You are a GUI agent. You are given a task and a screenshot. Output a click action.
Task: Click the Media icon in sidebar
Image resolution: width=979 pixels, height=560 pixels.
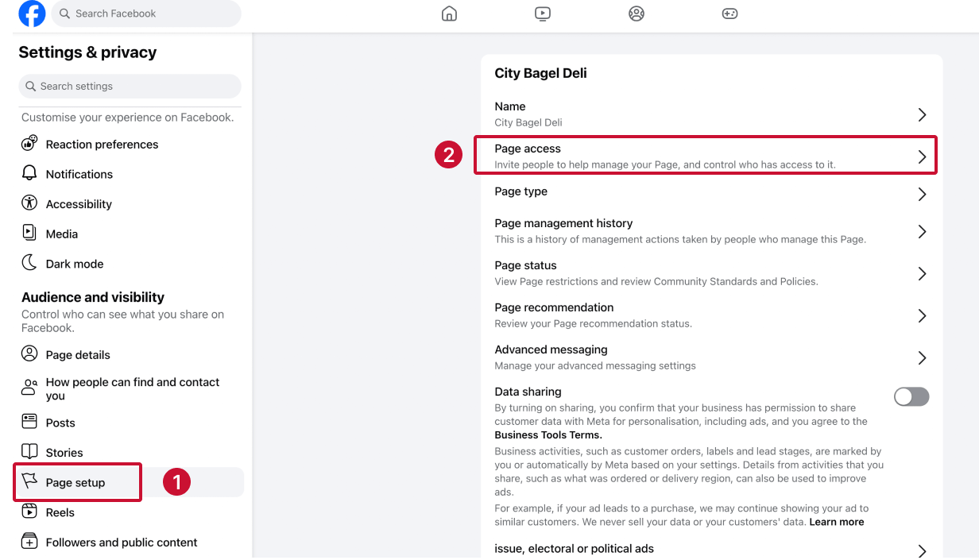pyautogui.click(x=29, y=233)
